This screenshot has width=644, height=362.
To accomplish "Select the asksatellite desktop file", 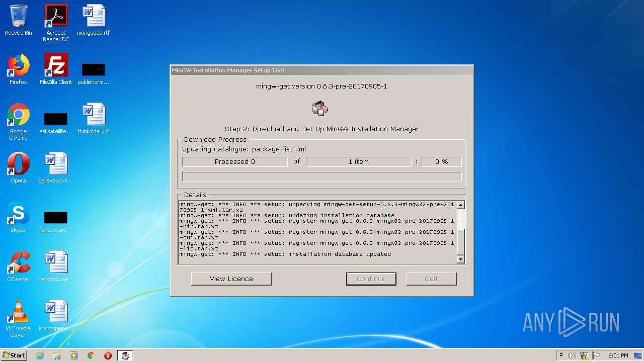I will pyautogui.click(x=56, y=123).
